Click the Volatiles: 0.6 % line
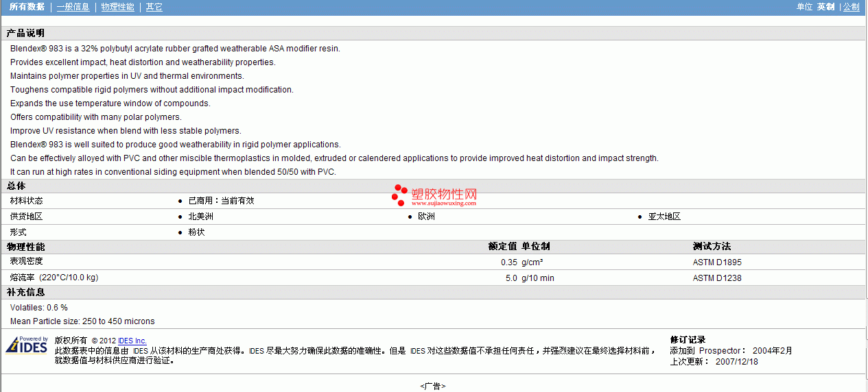 click(39, 308)
